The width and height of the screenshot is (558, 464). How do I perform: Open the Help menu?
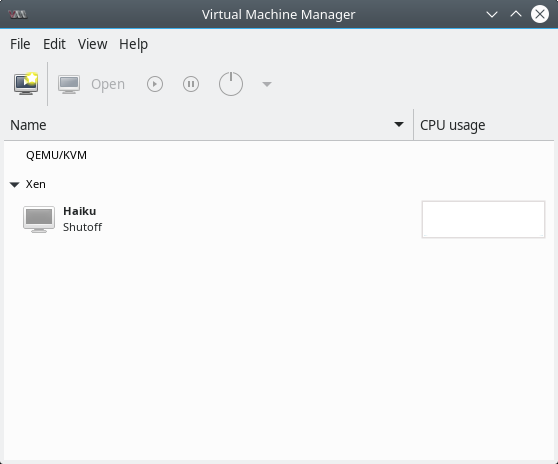coord(133,44)
